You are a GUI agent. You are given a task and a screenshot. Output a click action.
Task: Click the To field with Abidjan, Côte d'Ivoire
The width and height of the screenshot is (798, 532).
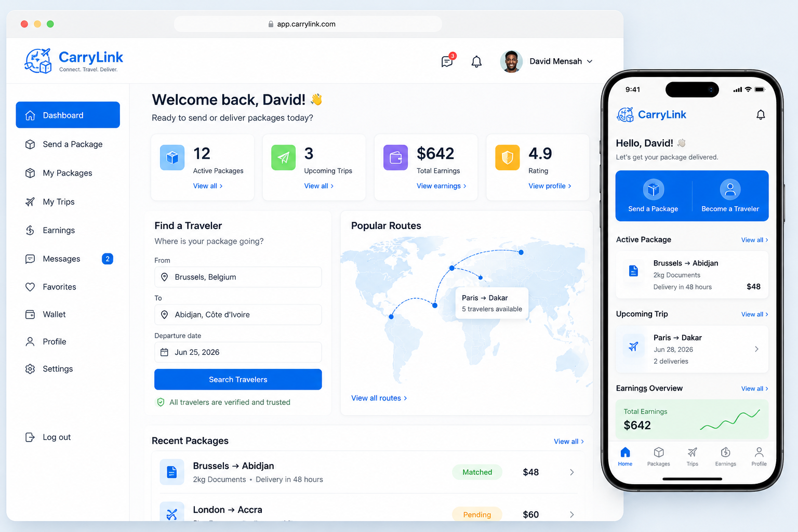pyautogui.click(x=238, y=315)
